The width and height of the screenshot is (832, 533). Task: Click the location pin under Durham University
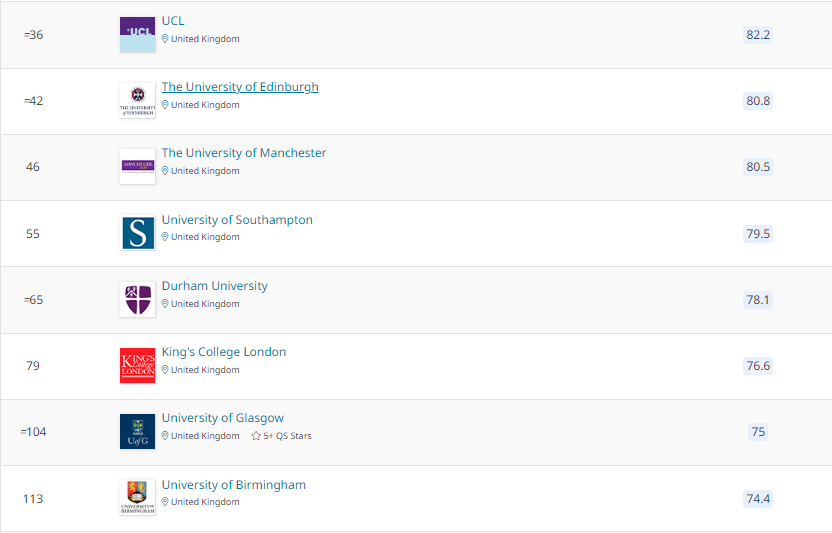coord(166,304)
